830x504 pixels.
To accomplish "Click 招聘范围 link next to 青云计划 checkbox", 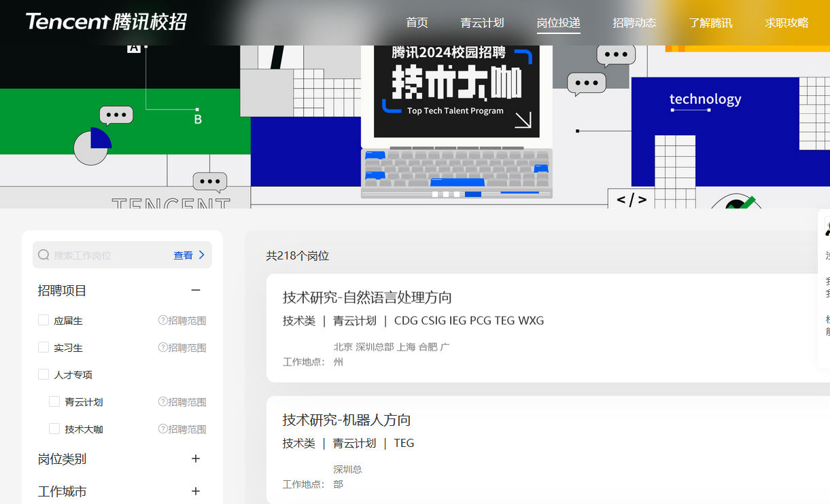I will click(187, 402).
